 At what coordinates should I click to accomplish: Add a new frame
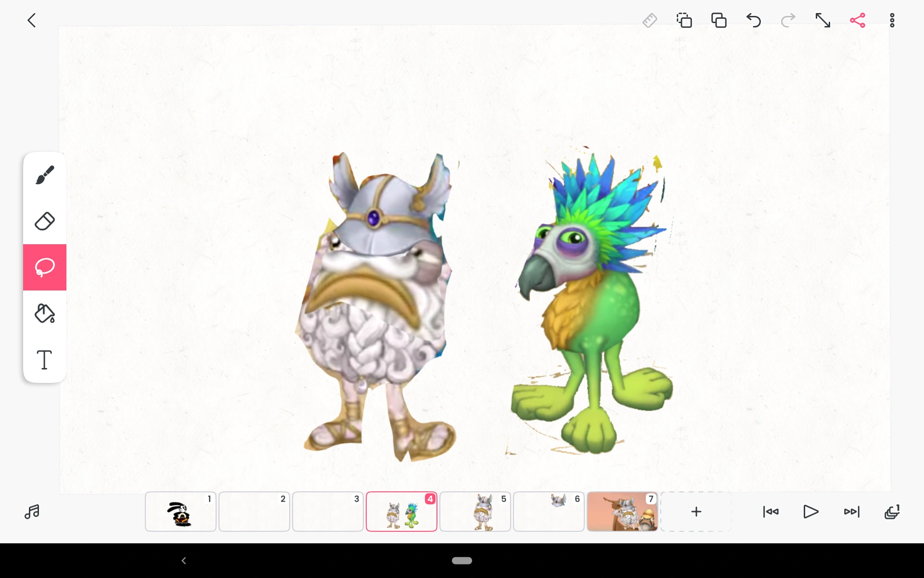coord(696,512)
